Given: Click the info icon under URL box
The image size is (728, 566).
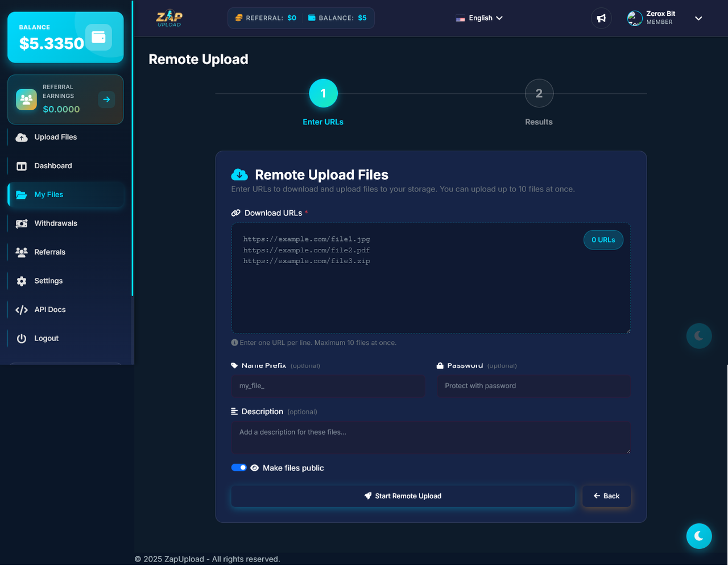Looking at the screenshot, I should click(234, 343).
